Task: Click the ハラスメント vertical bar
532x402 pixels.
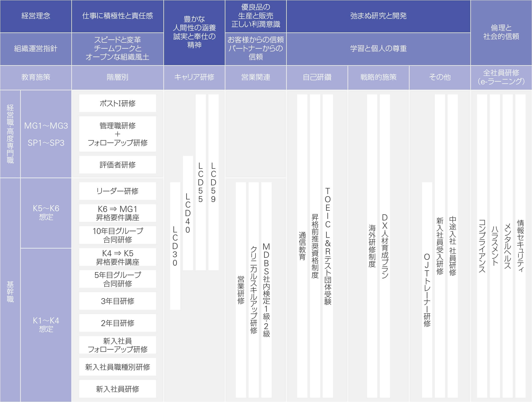Action: 495,246
